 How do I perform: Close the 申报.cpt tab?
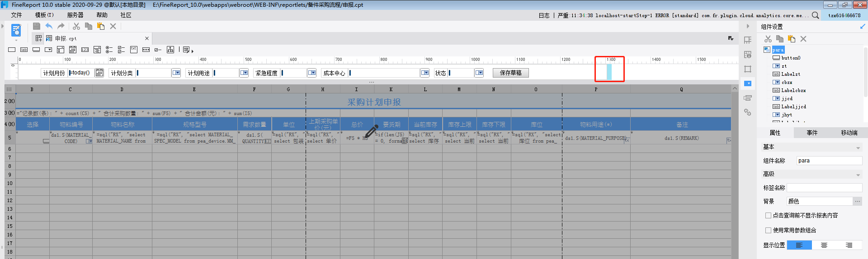pos(147,38)
